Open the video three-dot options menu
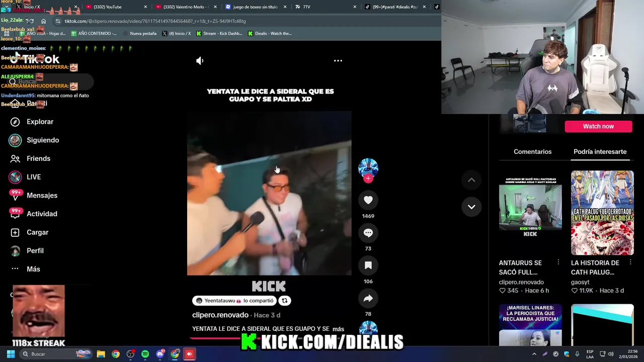Screen dimensions: 644x362 point(338,61)
